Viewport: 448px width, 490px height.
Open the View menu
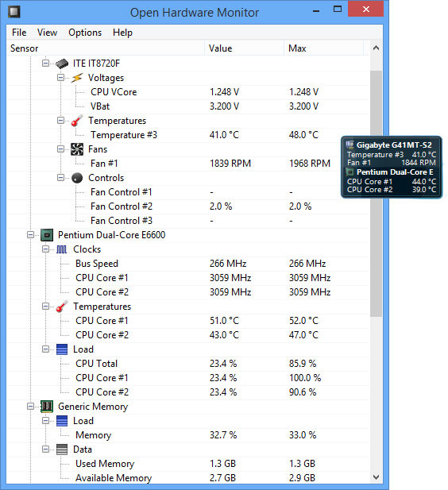47,33
